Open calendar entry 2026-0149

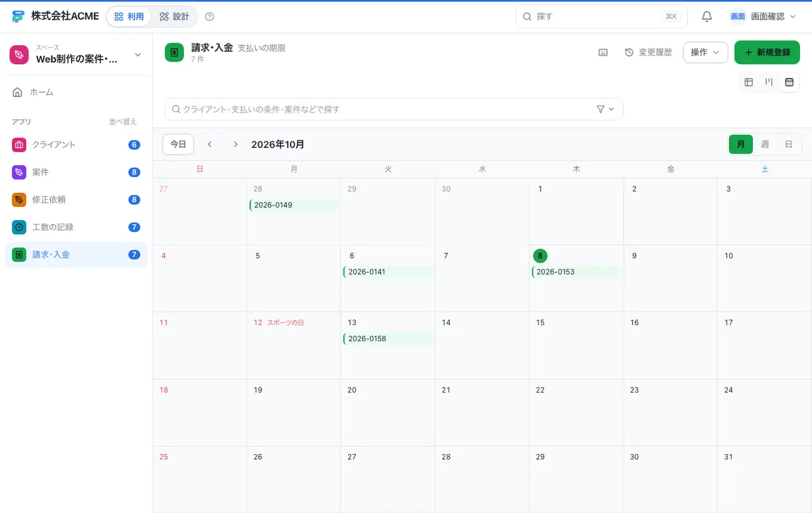tap(294, 205)
